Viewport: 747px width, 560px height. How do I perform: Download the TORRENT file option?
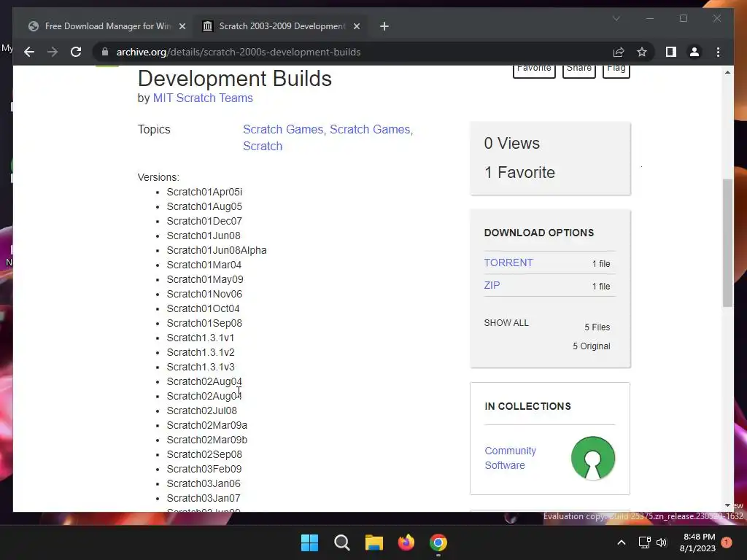tap(508, 262)
